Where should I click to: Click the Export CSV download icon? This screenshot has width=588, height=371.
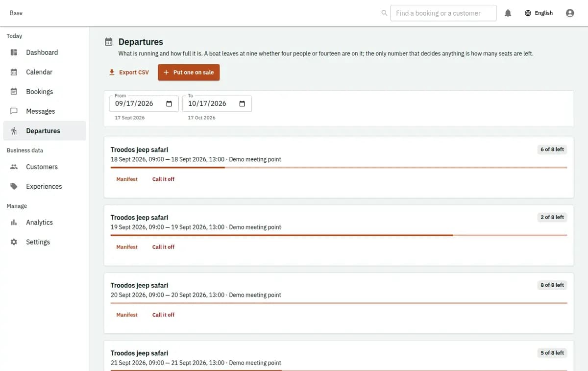(x=112, y=72)
